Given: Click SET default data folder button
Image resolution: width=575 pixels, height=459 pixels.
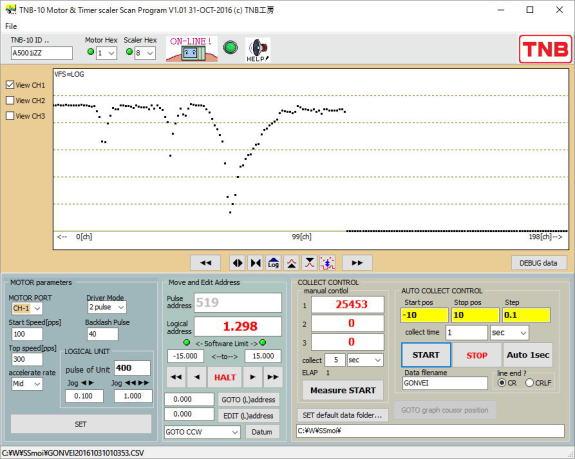Looking at the screenshot, I should 342,415.
